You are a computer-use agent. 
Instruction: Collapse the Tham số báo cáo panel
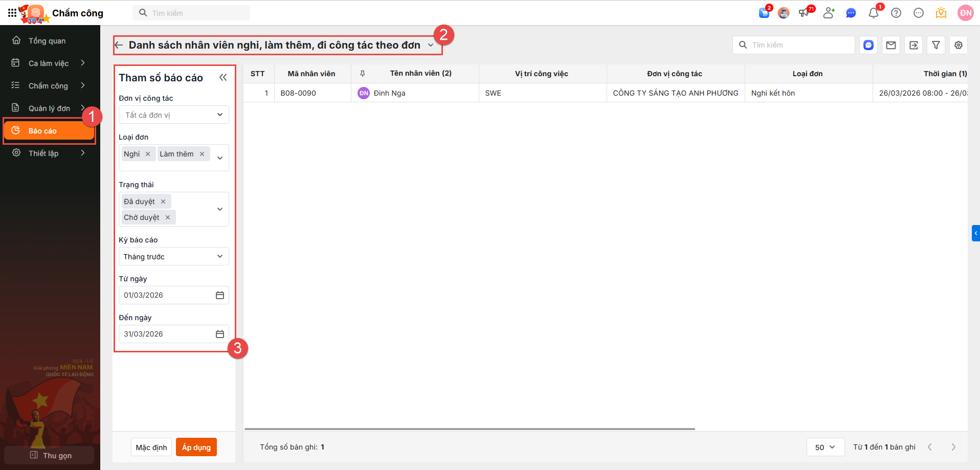223,77
